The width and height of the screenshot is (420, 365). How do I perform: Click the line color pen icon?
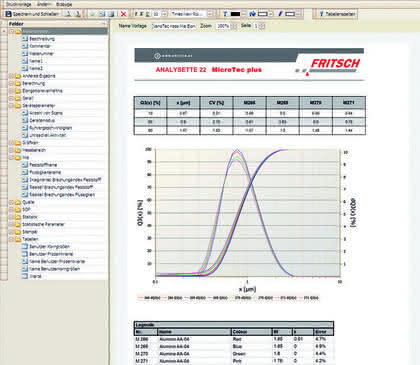(x=280, y=14)
